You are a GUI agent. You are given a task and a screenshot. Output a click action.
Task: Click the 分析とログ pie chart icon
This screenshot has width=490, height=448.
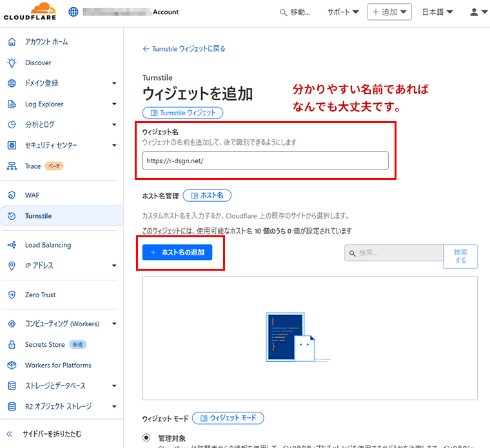point(12,124)
